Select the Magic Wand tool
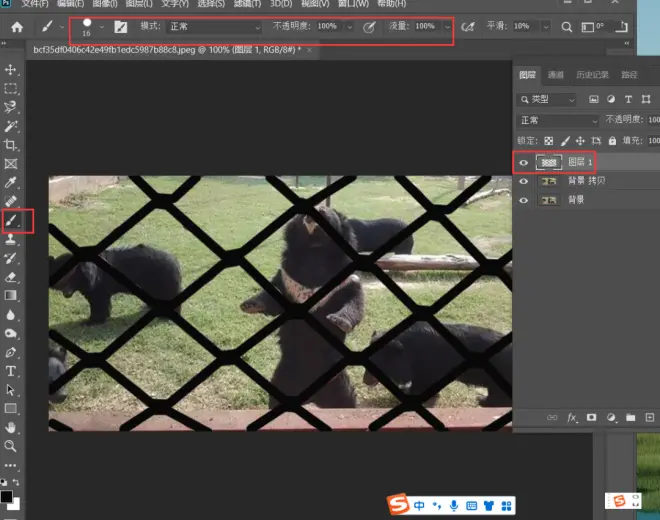660x520 pixels. click(x=11, y=126)
